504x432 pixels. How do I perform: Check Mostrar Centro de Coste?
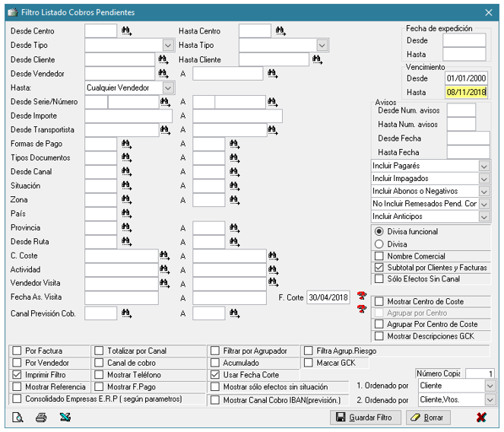379,301
